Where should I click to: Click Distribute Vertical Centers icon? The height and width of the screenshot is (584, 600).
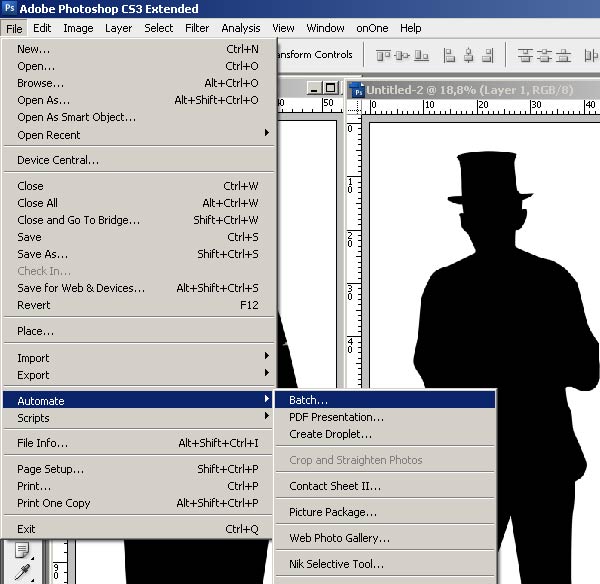pyautogui.click(x=544, y=55)
